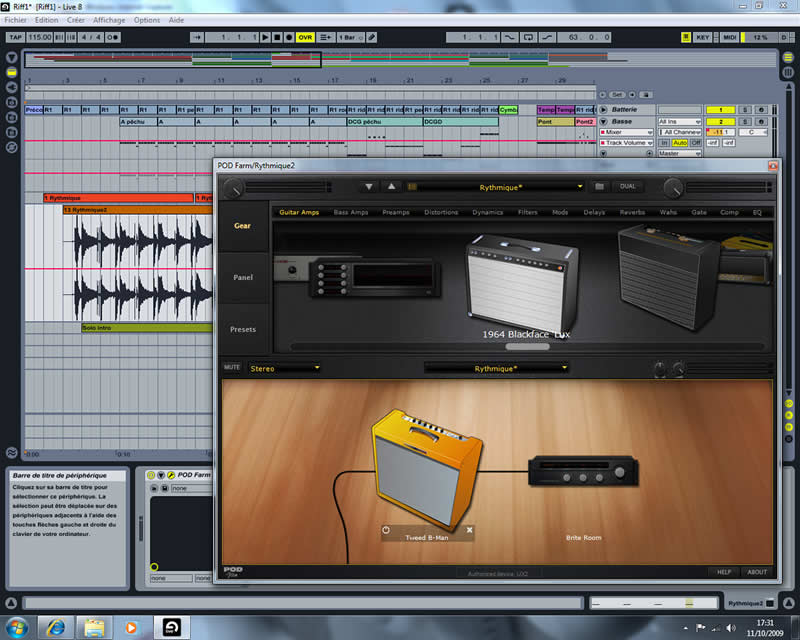Solo the Basse track with S button
This screenshot has width=800, height=640.
[745, 121]
